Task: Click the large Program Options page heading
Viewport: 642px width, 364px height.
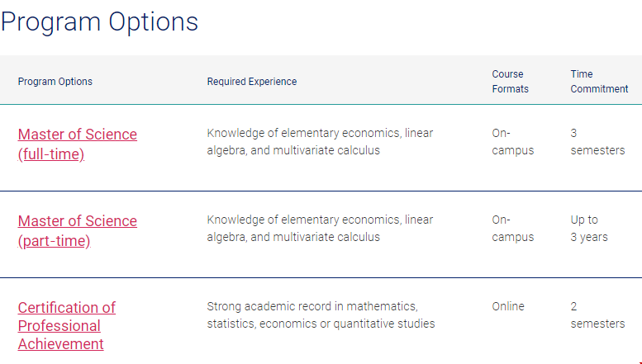Action: pos(99,21)
